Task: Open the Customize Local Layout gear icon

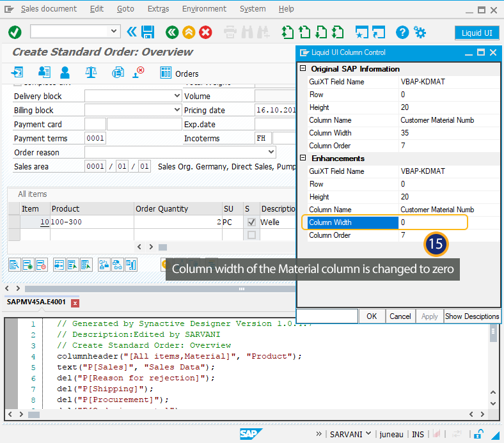Action: tap(420, 32)
